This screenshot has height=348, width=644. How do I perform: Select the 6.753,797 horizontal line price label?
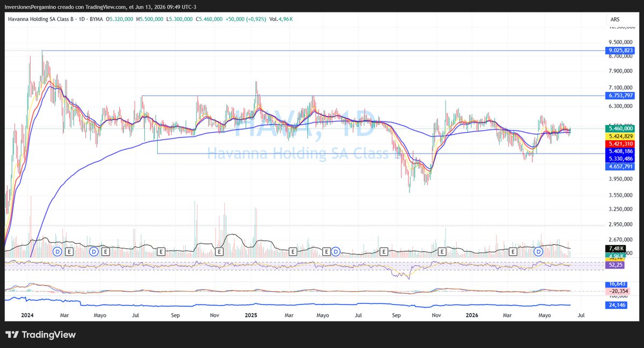(x=620, y=96)
